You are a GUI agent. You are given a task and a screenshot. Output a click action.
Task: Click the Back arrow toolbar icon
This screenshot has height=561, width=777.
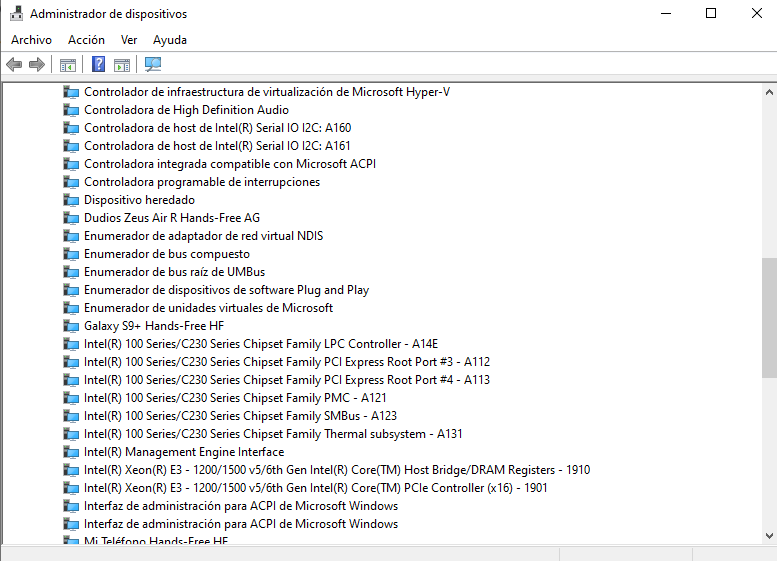(14, 65)
